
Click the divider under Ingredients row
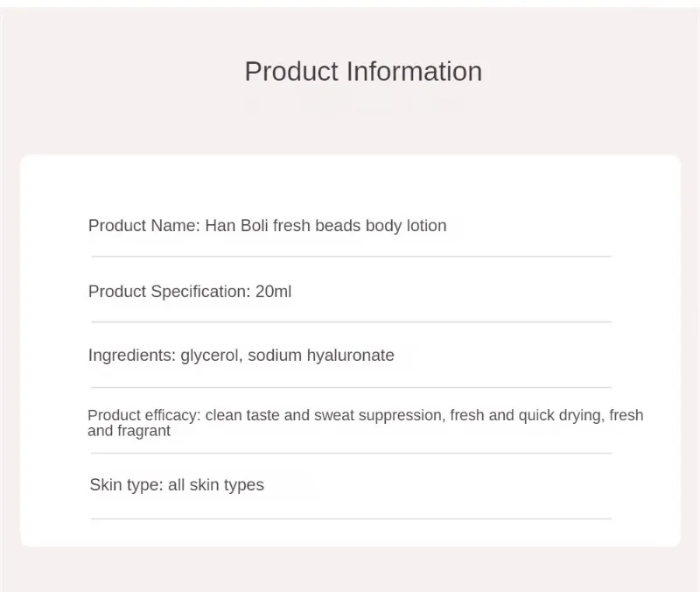pyautogui.click(x=352, y=387)
